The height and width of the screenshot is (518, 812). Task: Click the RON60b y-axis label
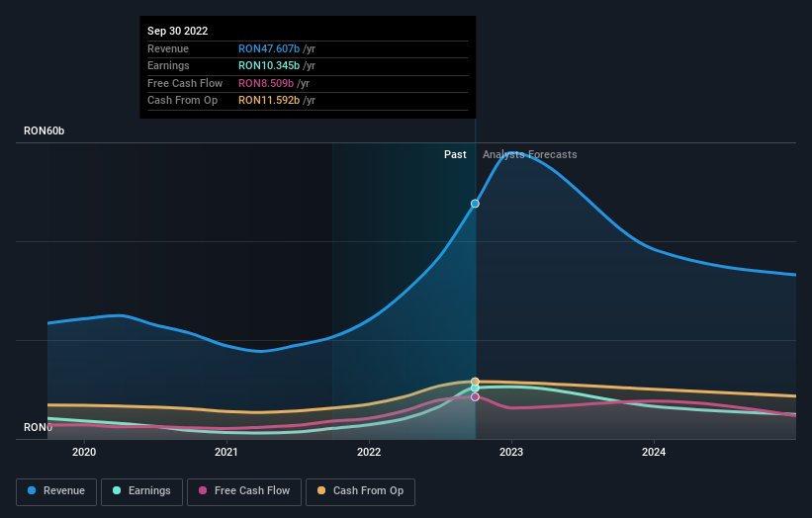(45, 130)
